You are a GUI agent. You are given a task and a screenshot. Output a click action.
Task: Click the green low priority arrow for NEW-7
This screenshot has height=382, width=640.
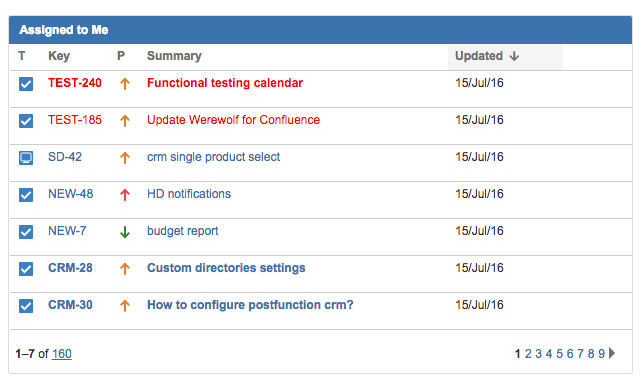125,232
